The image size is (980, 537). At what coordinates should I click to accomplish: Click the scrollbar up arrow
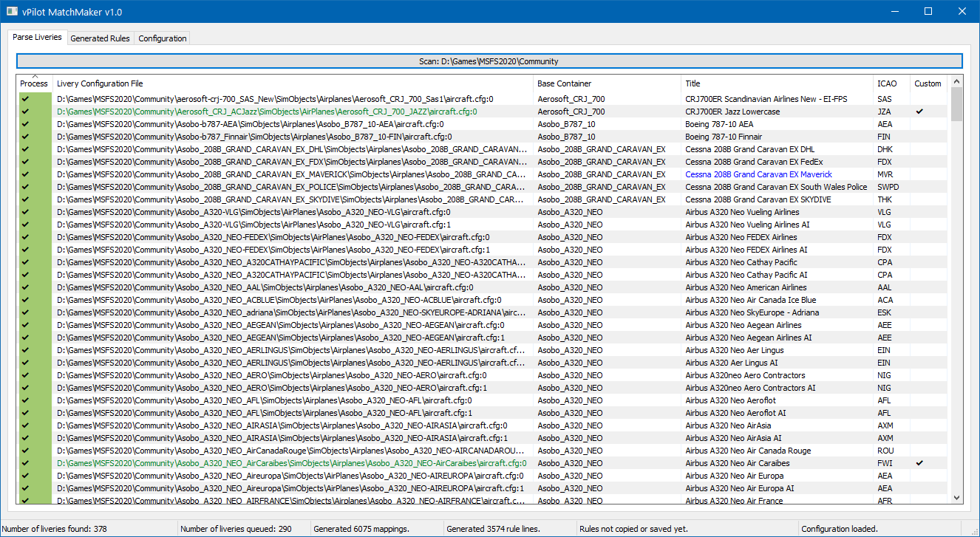(956, 82)
